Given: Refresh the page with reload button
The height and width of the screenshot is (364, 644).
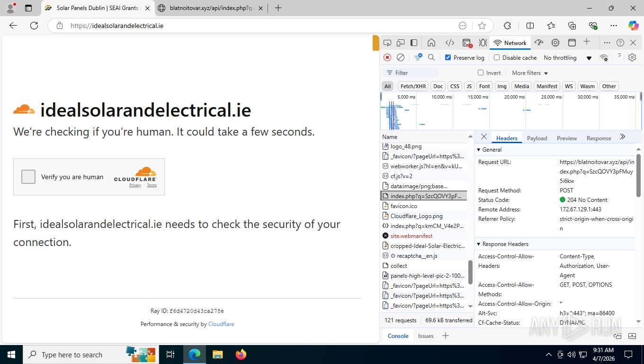Looking at the screenshot, I should tap(34, 26).
